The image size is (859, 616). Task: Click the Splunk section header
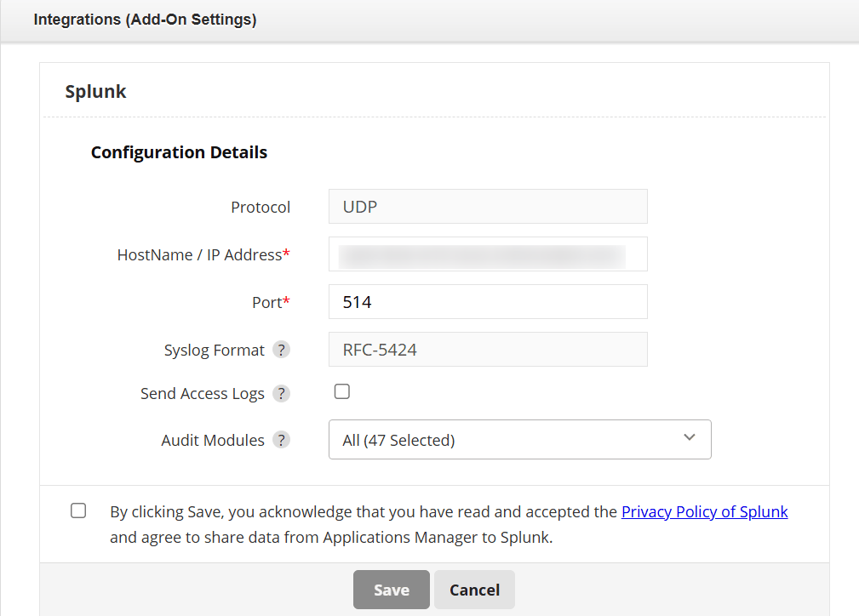point(95,91)
